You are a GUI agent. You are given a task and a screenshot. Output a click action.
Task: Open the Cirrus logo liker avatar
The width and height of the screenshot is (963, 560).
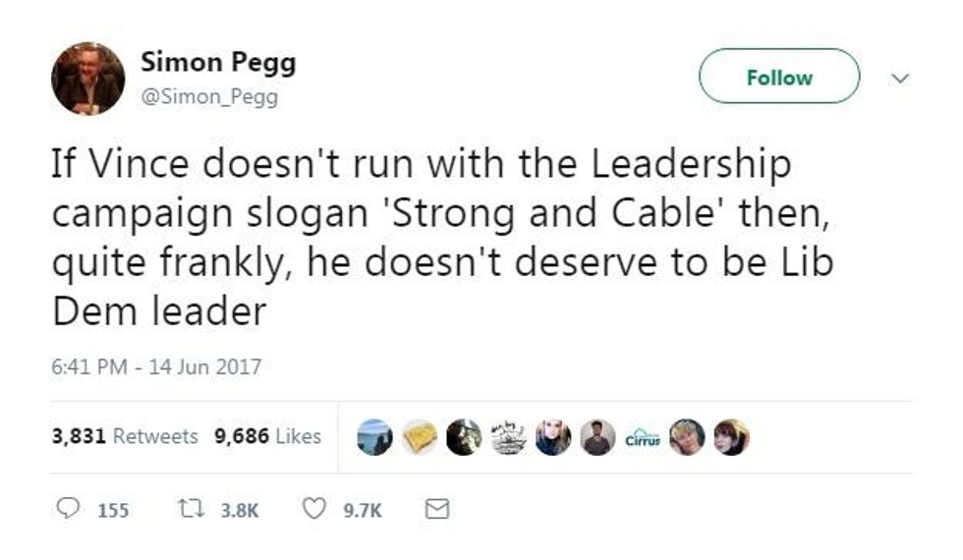(x=643, y=437)
